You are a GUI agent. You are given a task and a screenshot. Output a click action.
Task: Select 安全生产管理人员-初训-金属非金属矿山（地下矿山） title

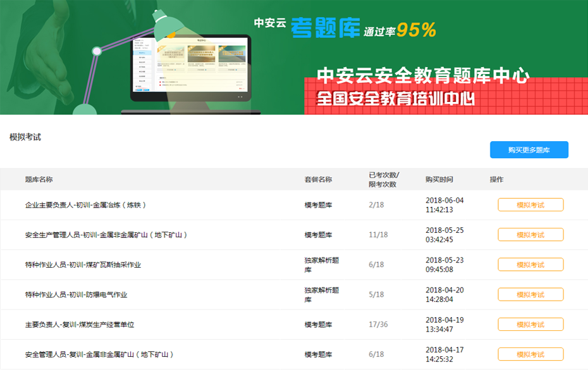pos(106,235)
